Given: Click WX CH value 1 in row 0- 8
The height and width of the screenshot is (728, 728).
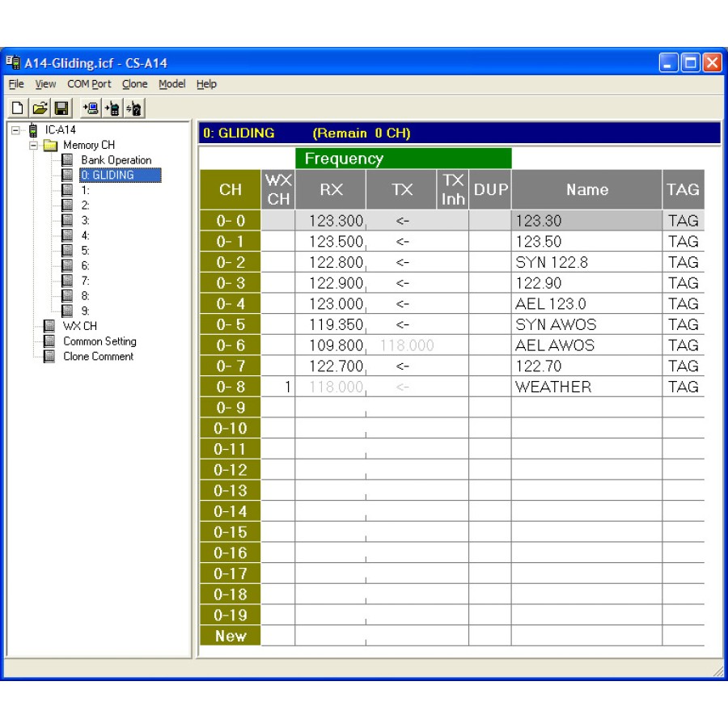Looking at the screenshot, I should coord(278,387).
